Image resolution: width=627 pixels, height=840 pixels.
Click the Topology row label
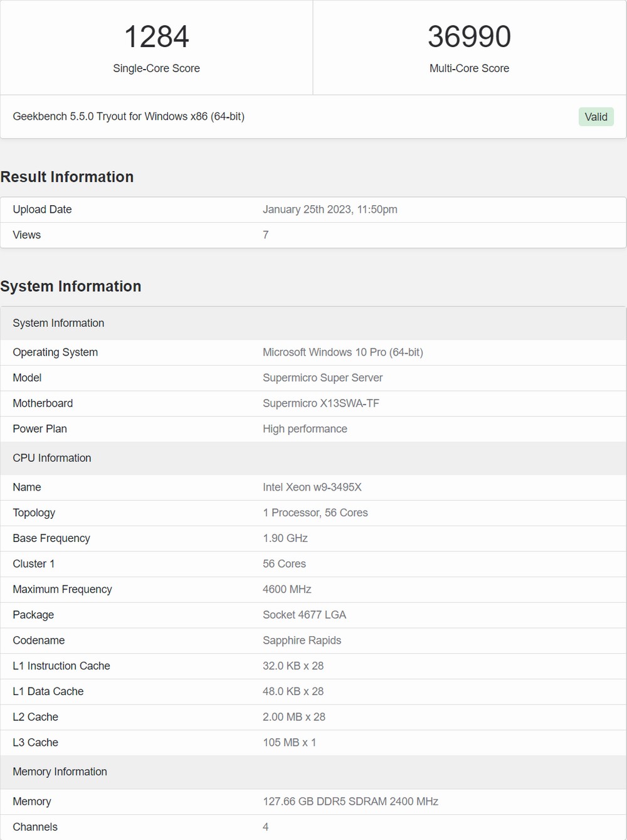[x=34, y=513]
